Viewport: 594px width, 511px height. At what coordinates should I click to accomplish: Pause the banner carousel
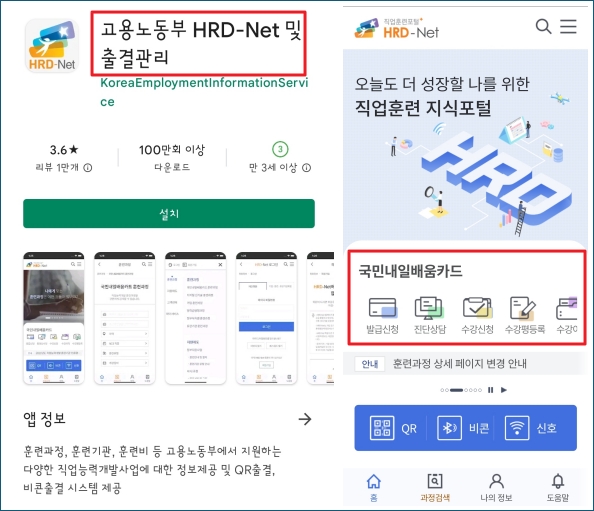click(491, 390)
